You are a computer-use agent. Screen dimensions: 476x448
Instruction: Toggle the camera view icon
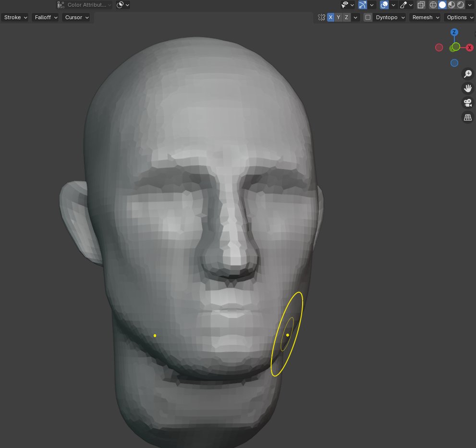click(468, 103)
